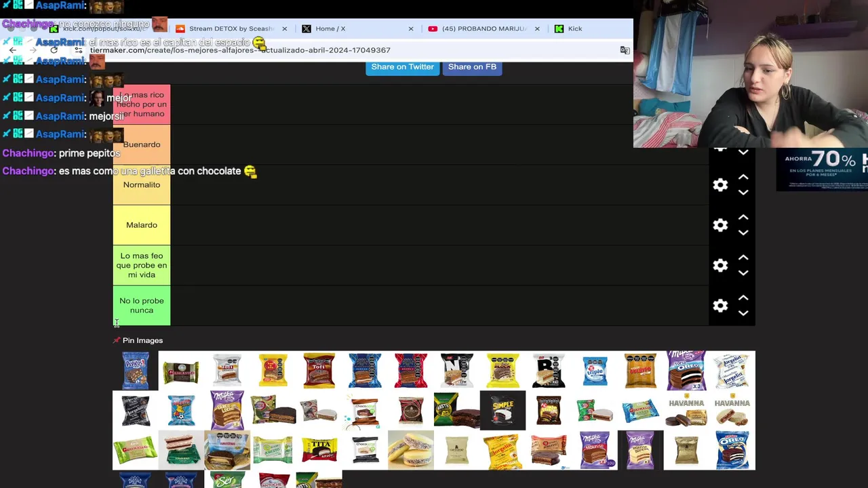This screenshot has width=868, height=488.
Task: Select the black N alfajor image
Action: (457, 371)
